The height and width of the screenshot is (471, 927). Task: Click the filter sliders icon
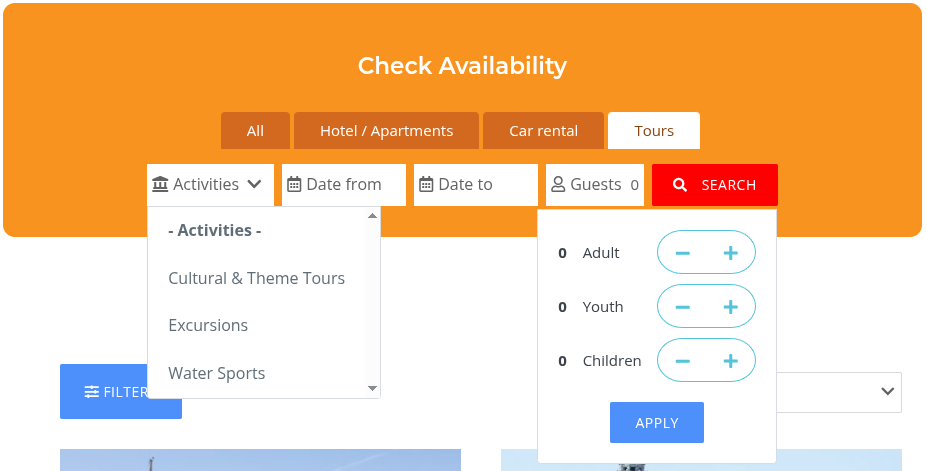click(x=92, y=392)
